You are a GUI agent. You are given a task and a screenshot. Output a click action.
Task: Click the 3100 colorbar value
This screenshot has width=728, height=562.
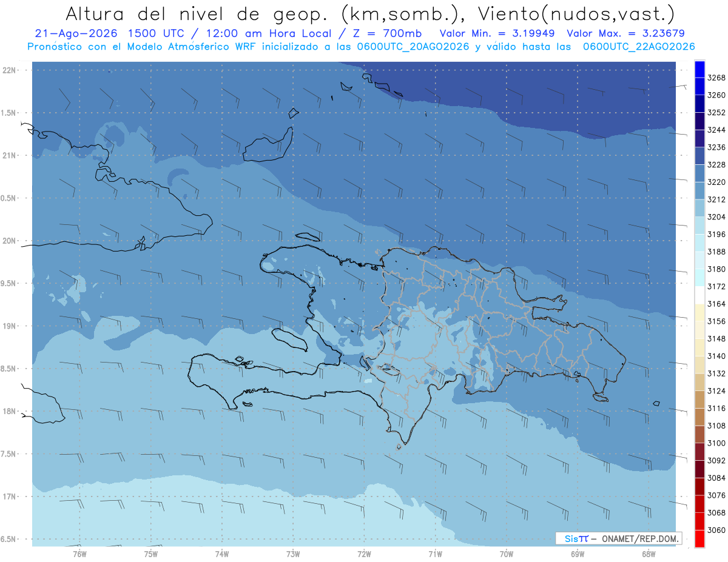point(716,443)
